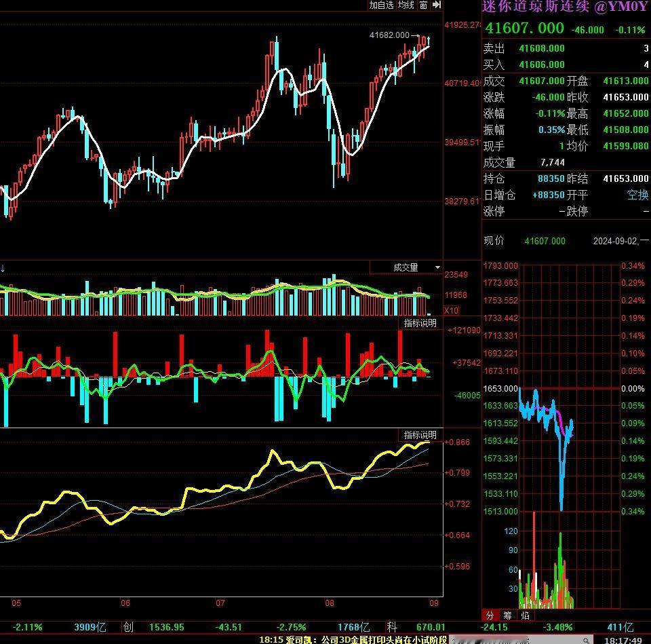Click the magnifier search icon at the bottom
Image resolution: width=651 pixels, height=644 pixels.
(x=586, y=640)
